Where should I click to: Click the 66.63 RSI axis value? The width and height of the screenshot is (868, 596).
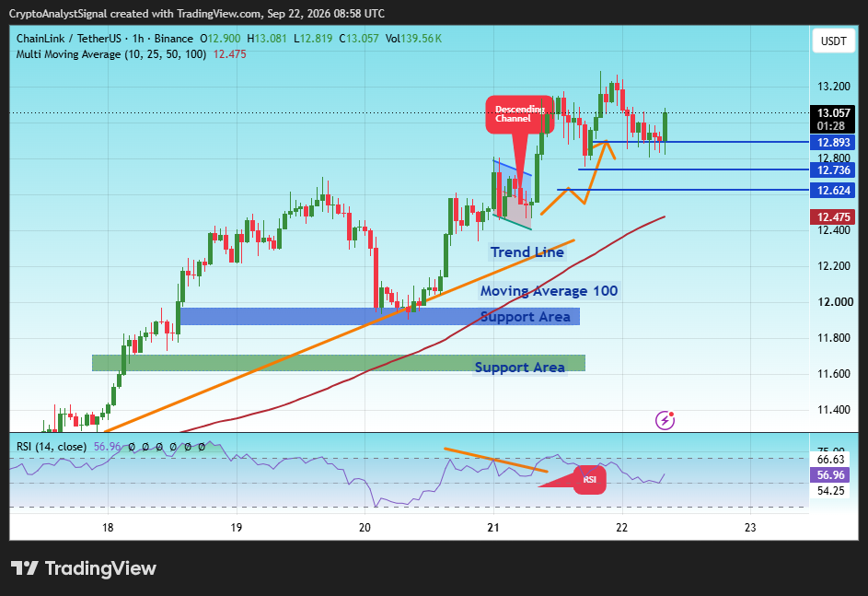tap(830, 460)
